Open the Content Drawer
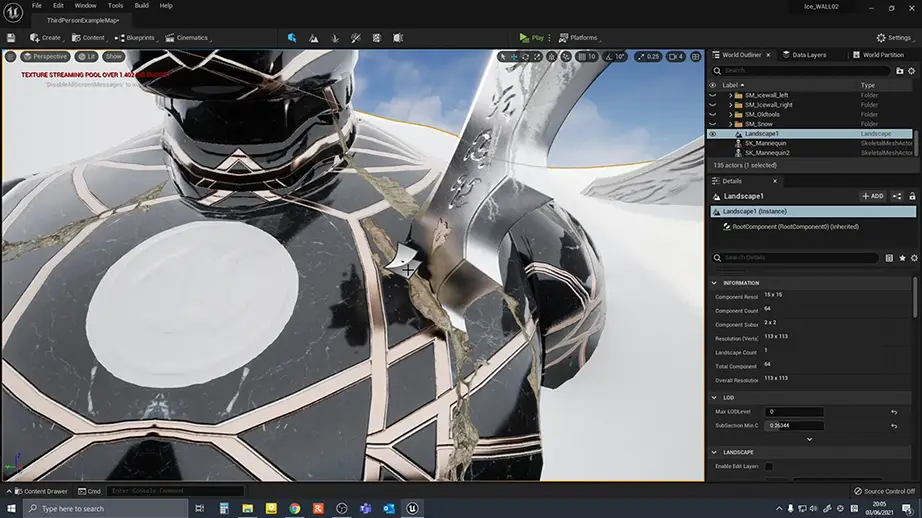Image resolution: width=922 pixels, height=518 pixels. 40,491
